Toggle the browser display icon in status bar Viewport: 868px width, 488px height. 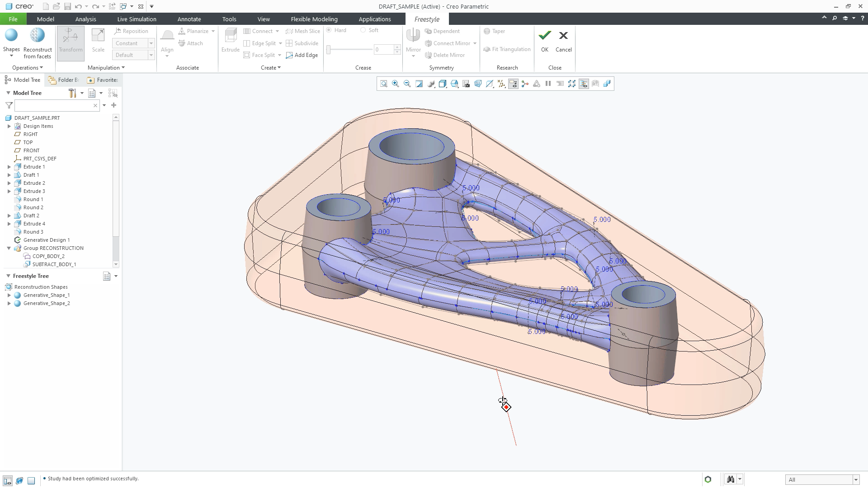(19, 480)
